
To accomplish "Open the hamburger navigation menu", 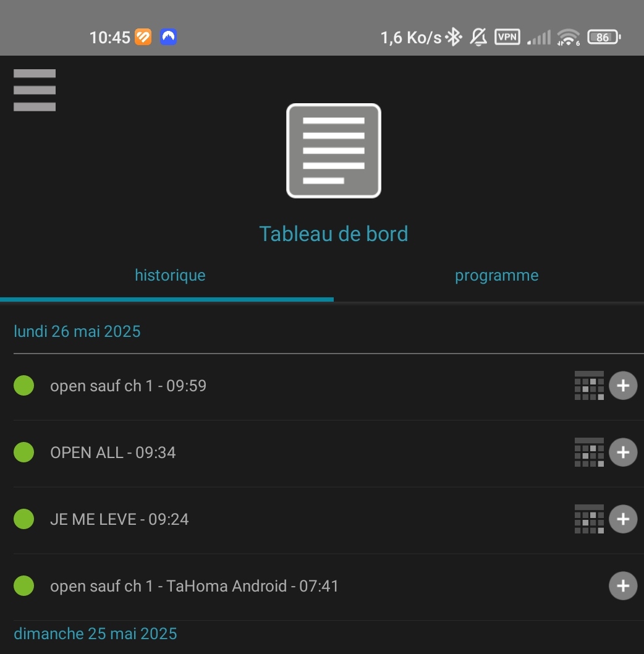I will tap(35, 90).
